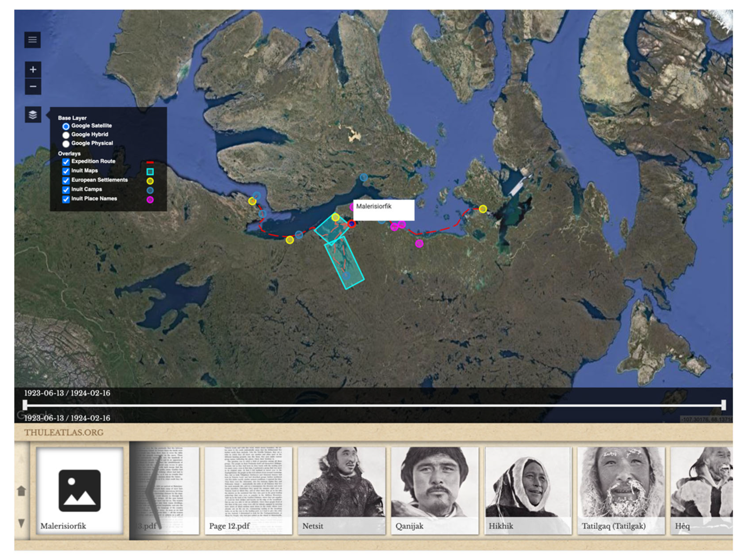Zoom out the map
This screenshot has width=745, height=560.
click(33, 87)
